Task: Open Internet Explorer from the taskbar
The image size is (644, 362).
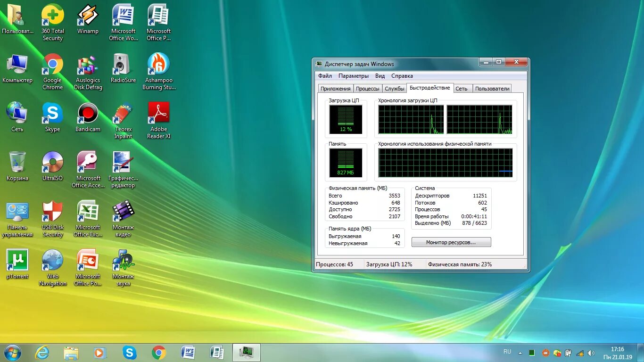Action: click(42, 352)
